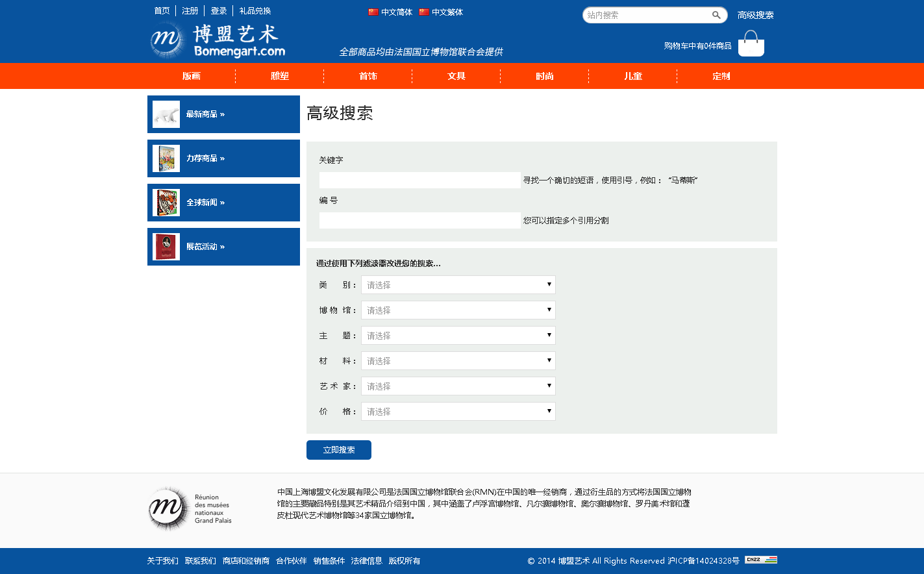The image size is (924, 574).
Task: Click the polar bear thumbnail for 最新商品
Action: coord(166,114)
